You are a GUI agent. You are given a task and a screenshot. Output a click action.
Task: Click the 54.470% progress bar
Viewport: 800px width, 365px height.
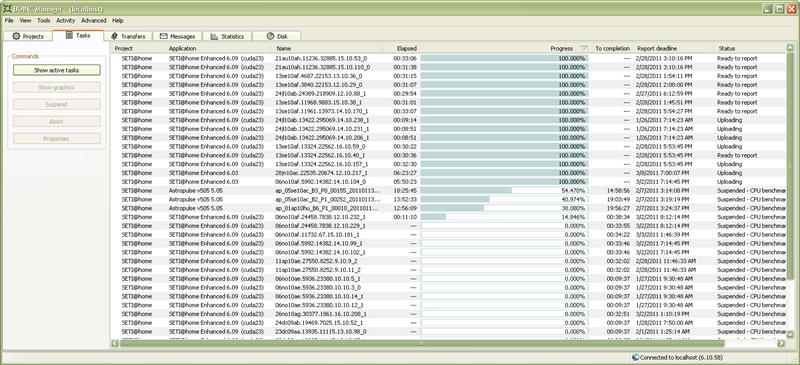504,190
